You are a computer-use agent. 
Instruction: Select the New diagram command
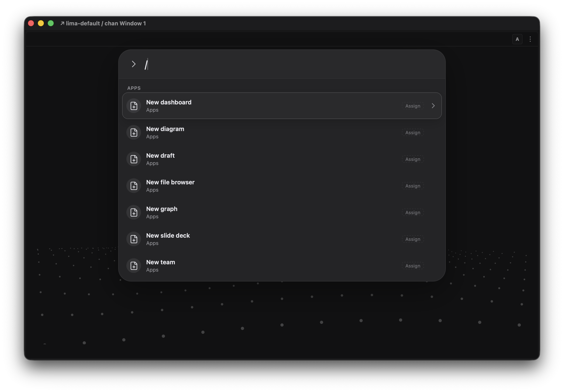click(x=282, y=133)
